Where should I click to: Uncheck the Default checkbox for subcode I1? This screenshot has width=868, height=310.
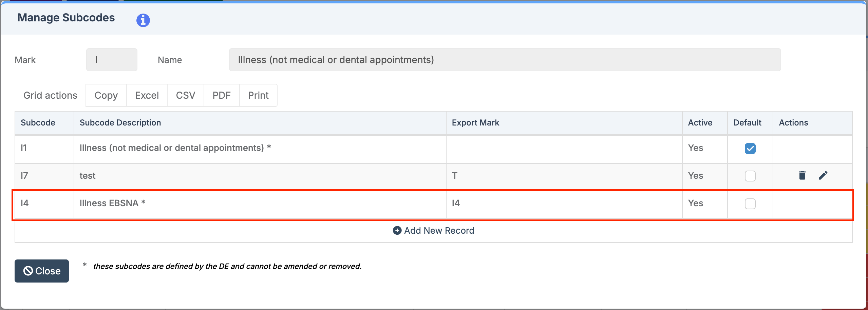tap(750, 149)
